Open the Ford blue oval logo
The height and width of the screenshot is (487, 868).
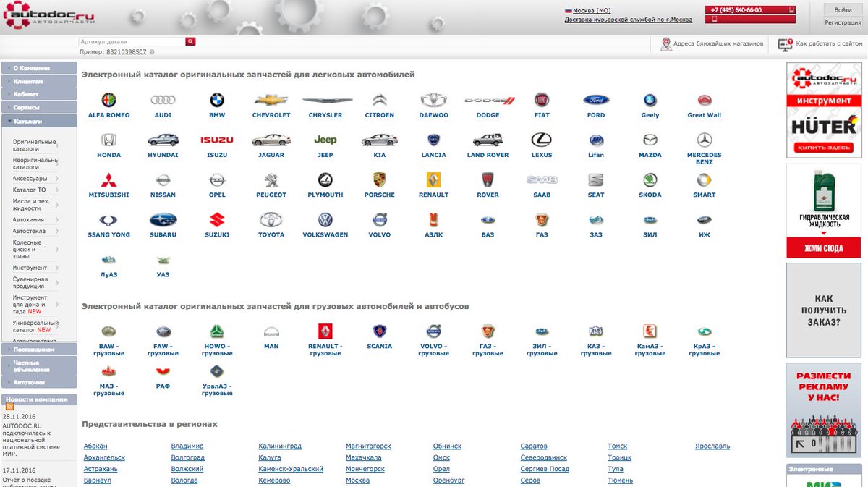pyautogui.click(x=596, y=100)
